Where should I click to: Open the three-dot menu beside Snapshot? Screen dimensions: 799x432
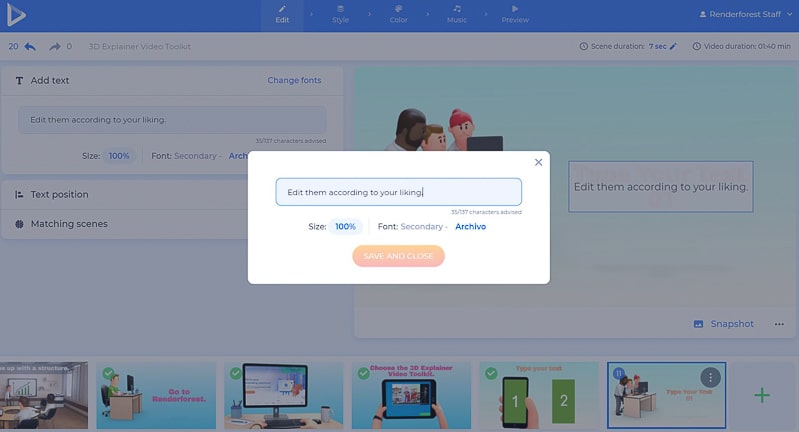779,324
